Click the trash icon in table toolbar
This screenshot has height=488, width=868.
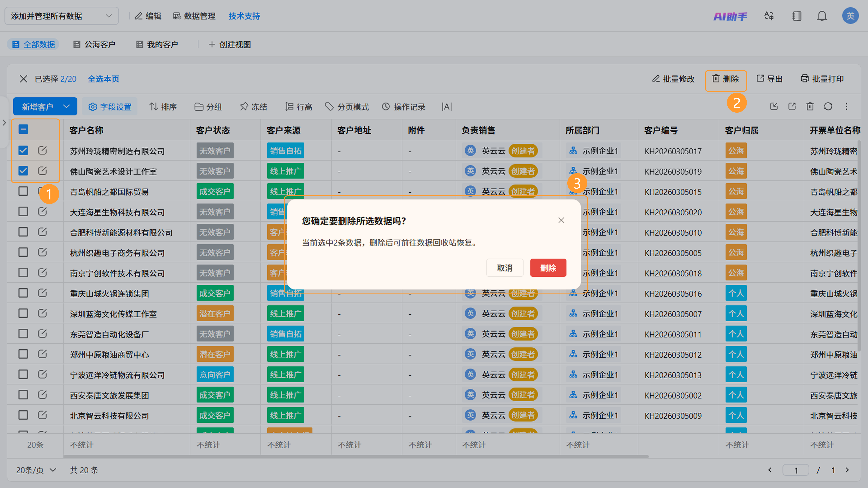coord(810,107)
